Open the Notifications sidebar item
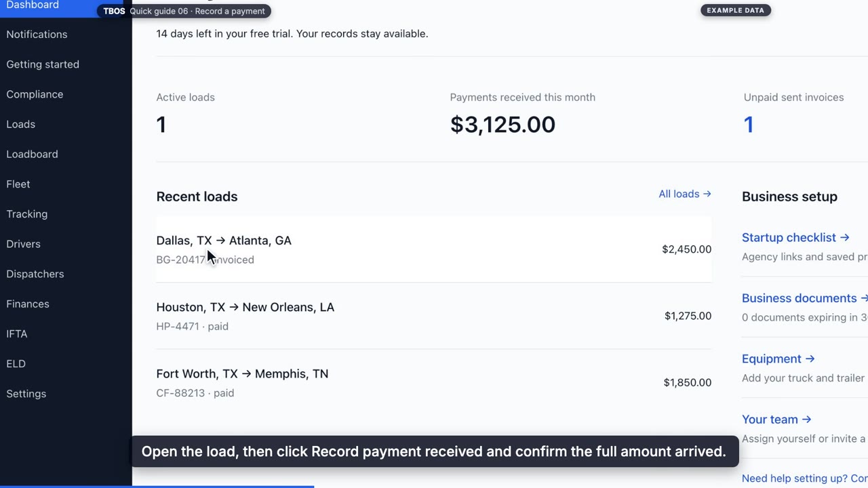 coord(37,35)
